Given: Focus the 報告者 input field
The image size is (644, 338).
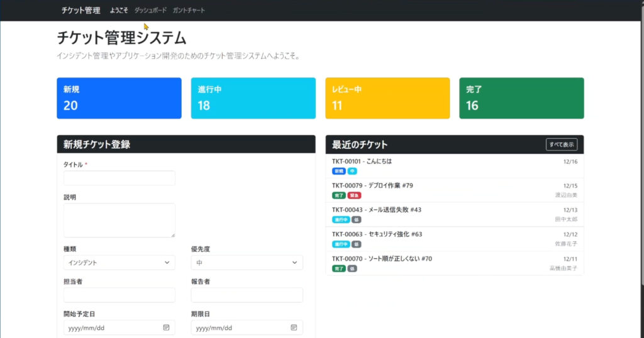Looking at the screenshot, I should [247, 295].
